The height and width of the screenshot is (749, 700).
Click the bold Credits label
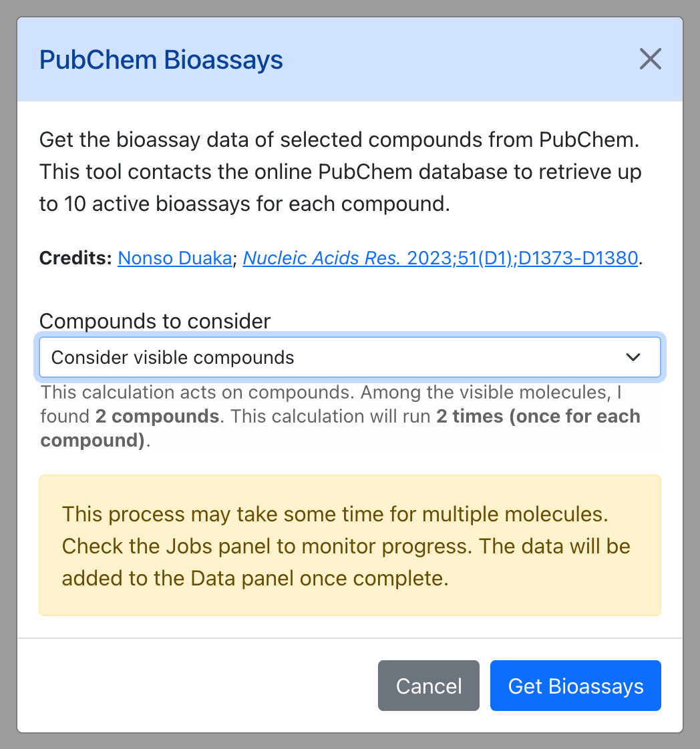[x=75, y=258]
